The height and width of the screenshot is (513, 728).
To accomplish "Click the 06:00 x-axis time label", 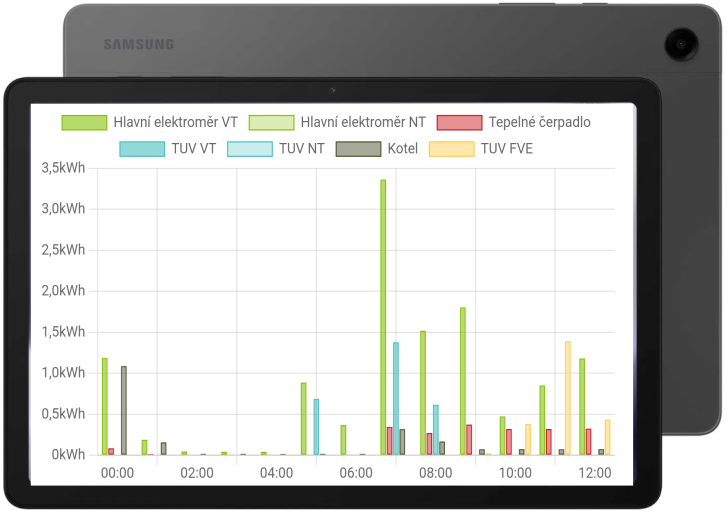I will [356, 472].
